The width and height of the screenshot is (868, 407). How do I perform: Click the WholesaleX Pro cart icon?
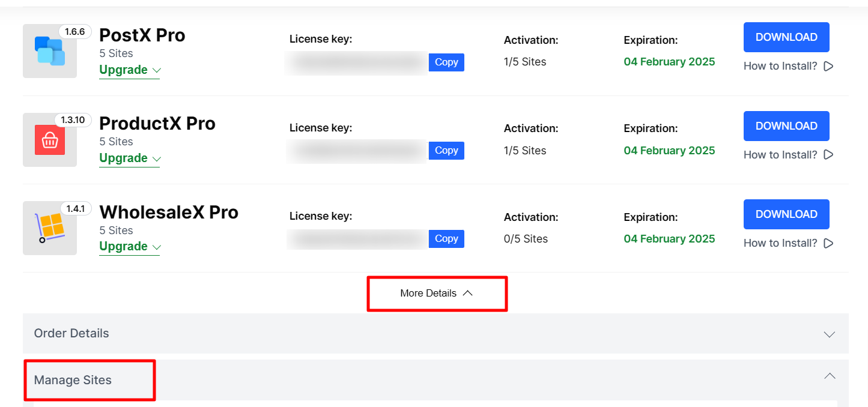point(50,228)
